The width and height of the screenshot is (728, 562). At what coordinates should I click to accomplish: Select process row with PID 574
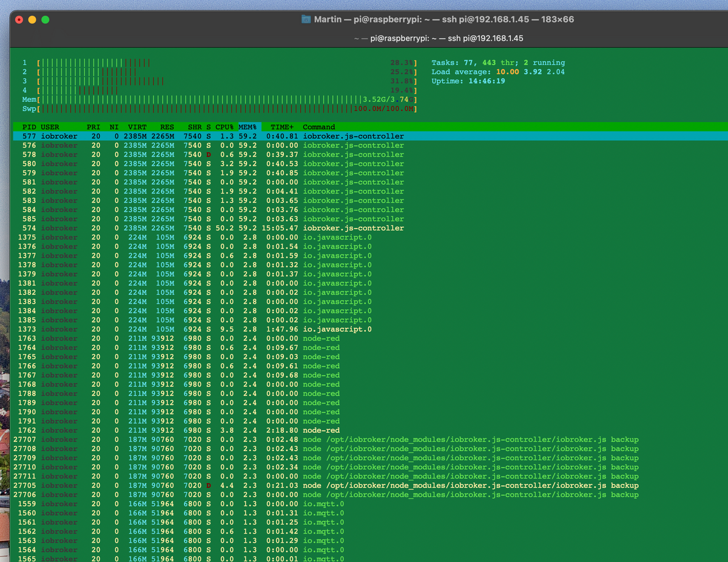point(182,229)
